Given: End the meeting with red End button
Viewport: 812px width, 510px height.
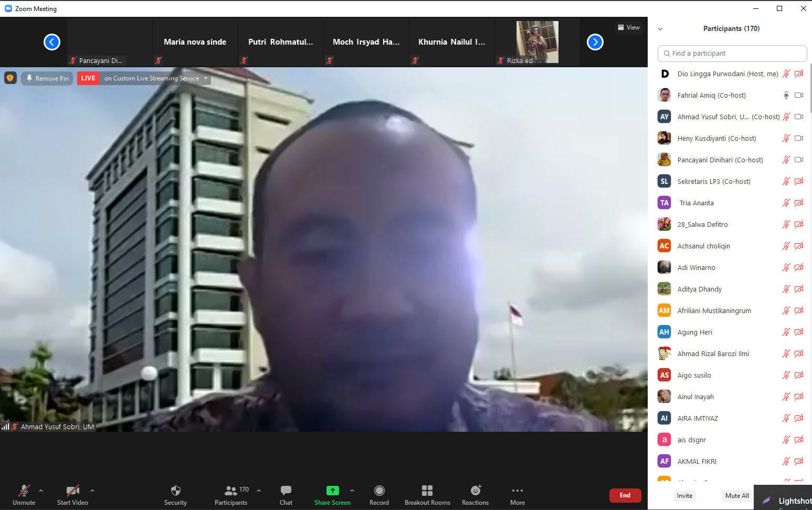Looking at the screenshot, I should coord(625,495).
